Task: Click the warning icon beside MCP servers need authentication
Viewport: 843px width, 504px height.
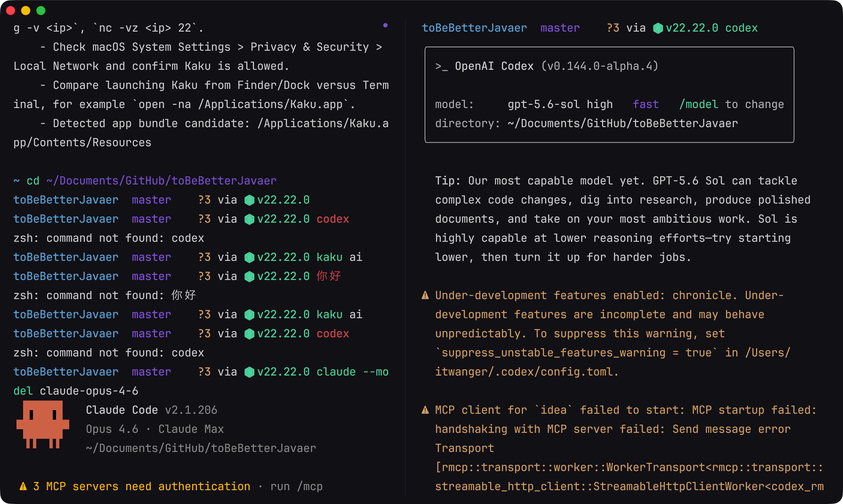Action: click(23, 486)
